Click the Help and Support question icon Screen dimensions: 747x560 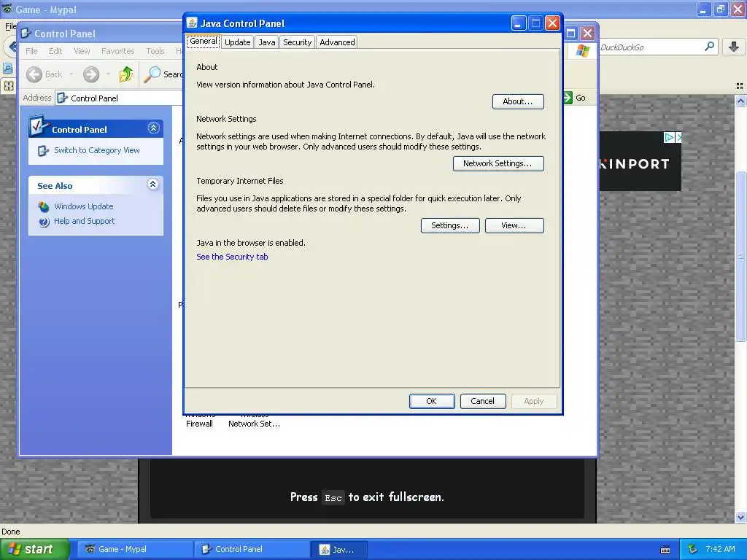(x=44, y=222)
